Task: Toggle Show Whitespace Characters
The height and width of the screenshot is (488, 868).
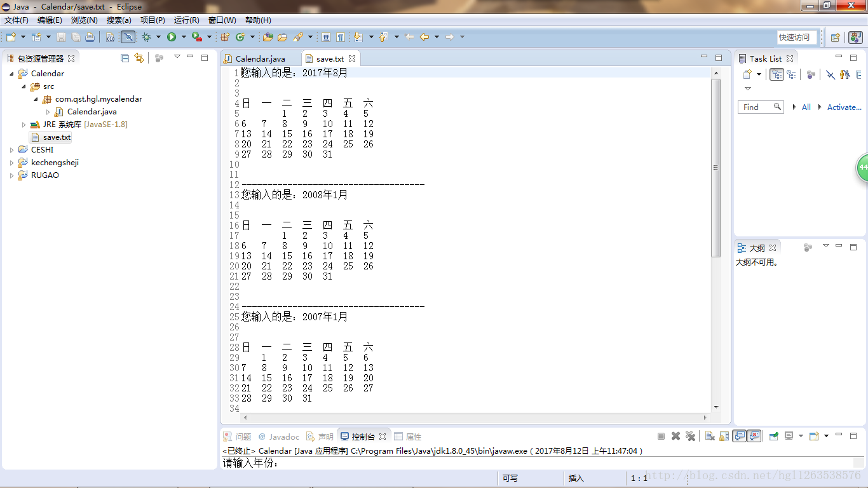Action: [x=341, y=37]
